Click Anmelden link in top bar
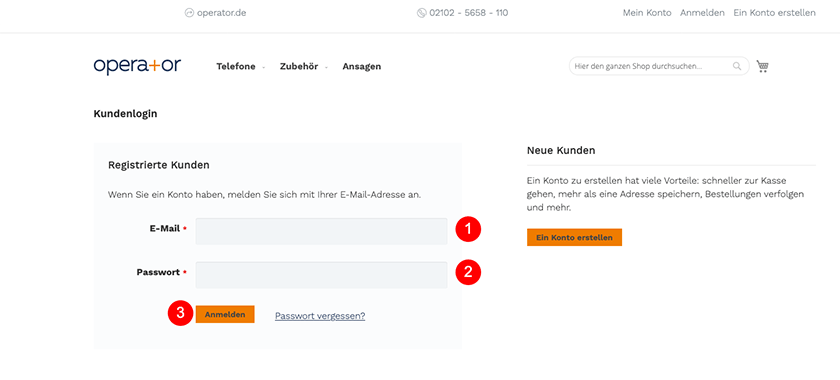The width and height of the screenshot is (840, 380). [702, 13]
